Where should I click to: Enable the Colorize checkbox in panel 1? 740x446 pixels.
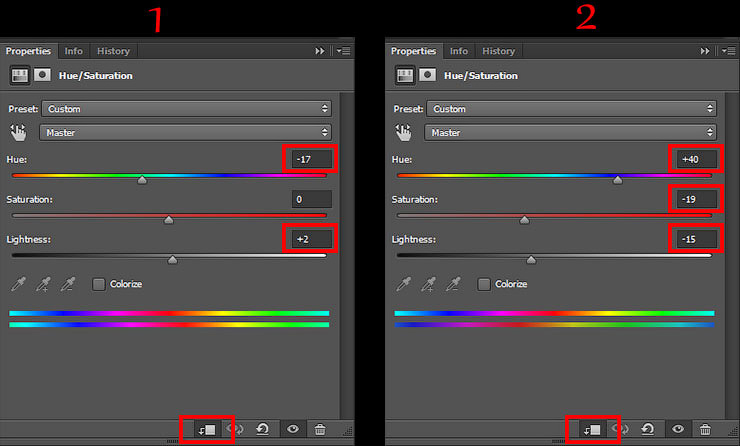[x=99, y=284]
